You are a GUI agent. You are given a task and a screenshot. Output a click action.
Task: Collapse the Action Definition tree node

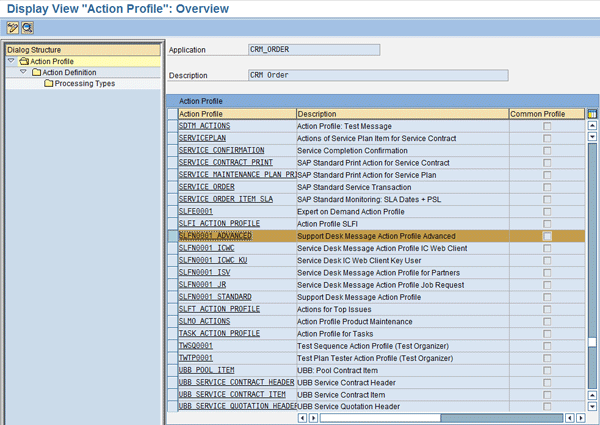pyautogui.click(x=23, y=73)
